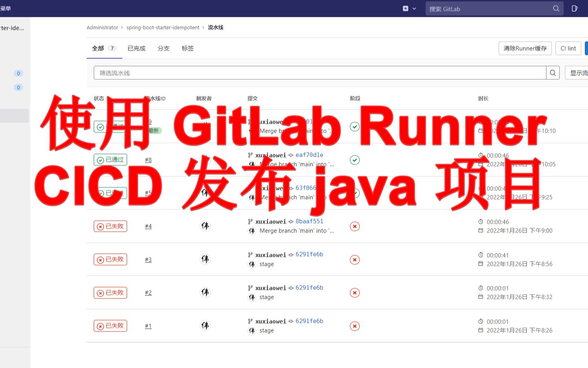The width and height of the screenshot is (588, 368).
Task: Click xuxiaowei branch name in pipeline #1 row
Action: click(271, 321)
